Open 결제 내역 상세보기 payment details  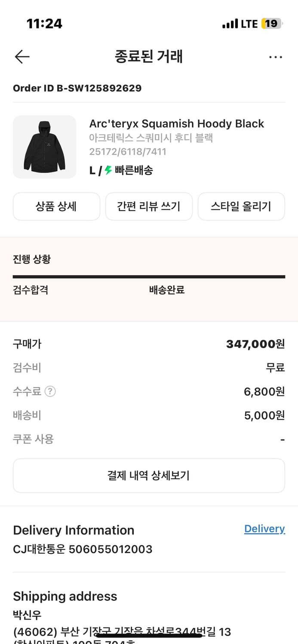click(149, 475)
